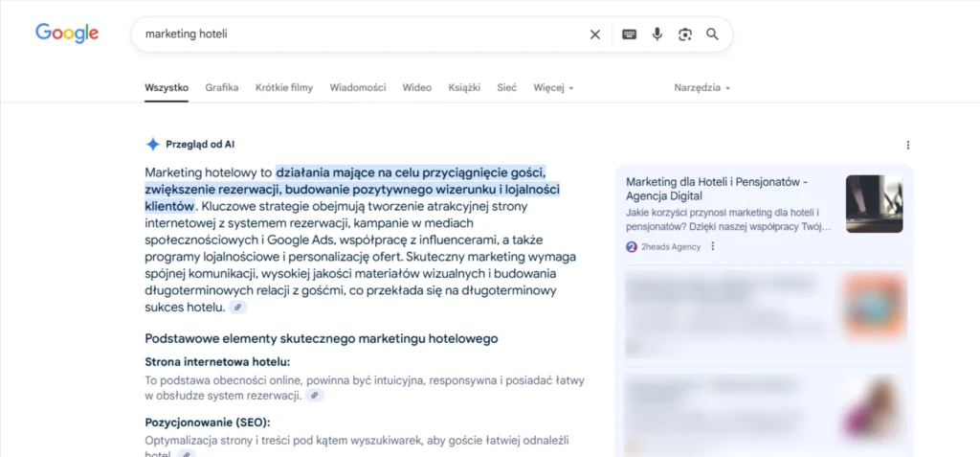Open 'Marketing dla Hoteli i Pensjonatów' result
Viewport: 980px width, 457px height.
tap(717, 189)
